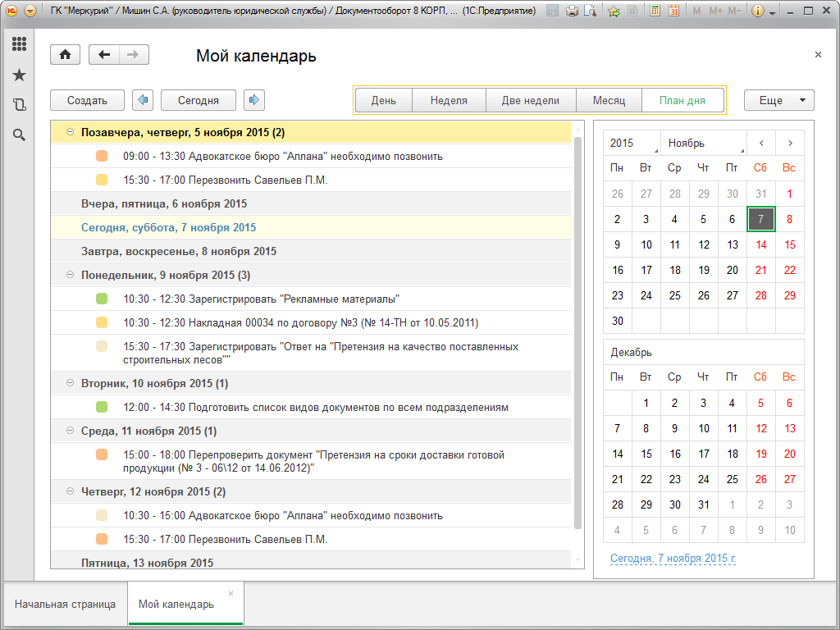Screen dimensions: 840x630
Task: Open the history icon in sidebar
Action: coord(19,105)
